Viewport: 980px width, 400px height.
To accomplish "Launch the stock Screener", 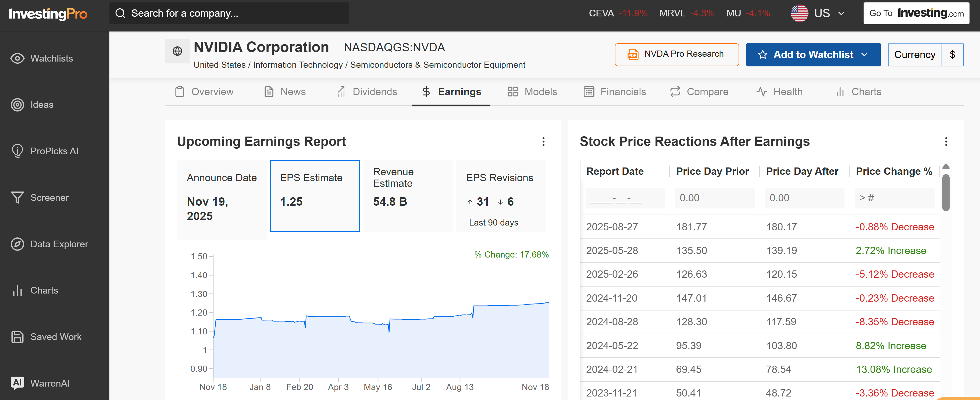I will click(x=50, y=197).
